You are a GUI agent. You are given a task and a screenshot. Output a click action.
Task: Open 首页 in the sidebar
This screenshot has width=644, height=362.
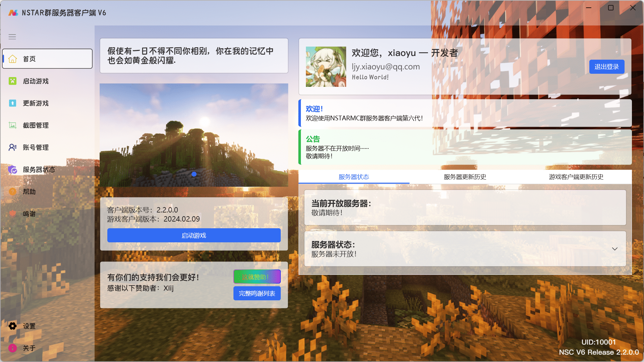point(47,59)
